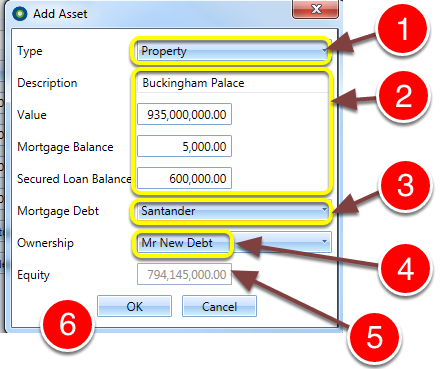Click the Description label

(x=47, y=83)
